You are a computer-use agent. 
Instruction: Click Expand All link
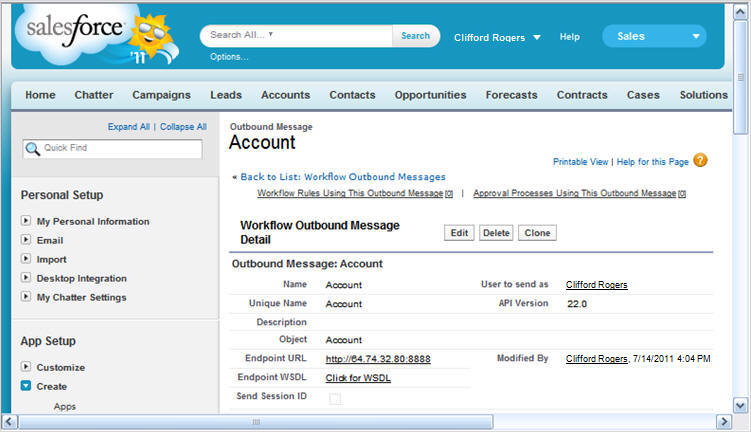128,126
